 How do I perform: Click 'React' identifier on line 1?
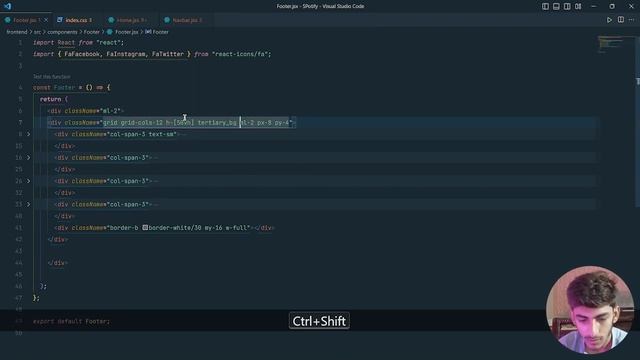click(x=66, y=42)
